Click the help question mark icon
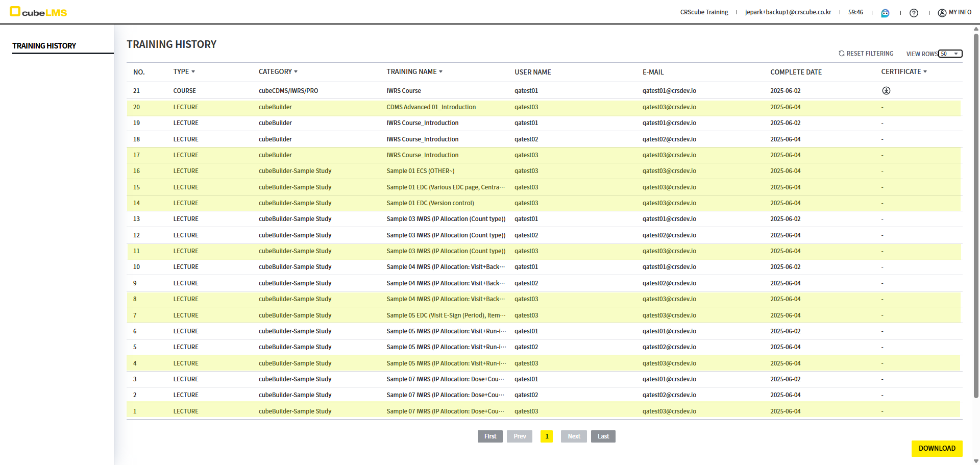This screenshot has height=465, width=980. coord(914,13)
